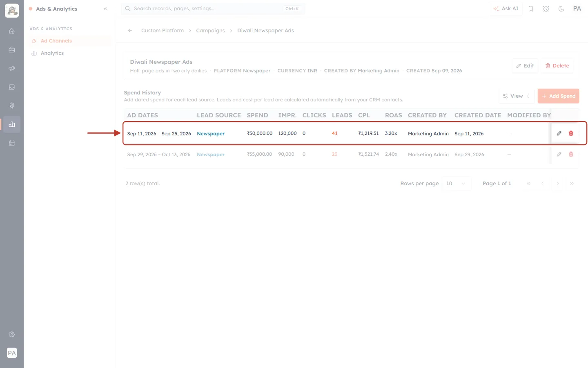Screen dimensions: 588x368
Task: Focus the search records input field
Action: point(213,9)
